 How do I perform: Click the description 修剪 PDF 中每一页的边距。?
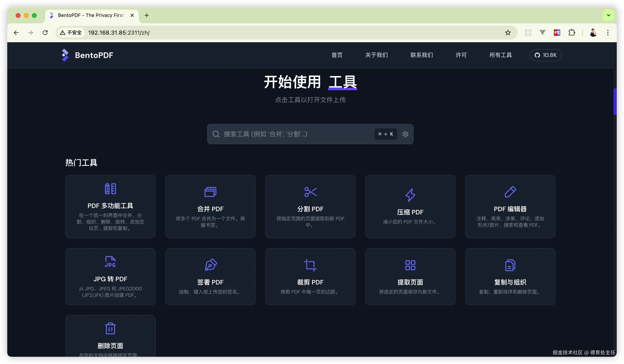pyautogui.click(x=310, y=292)
